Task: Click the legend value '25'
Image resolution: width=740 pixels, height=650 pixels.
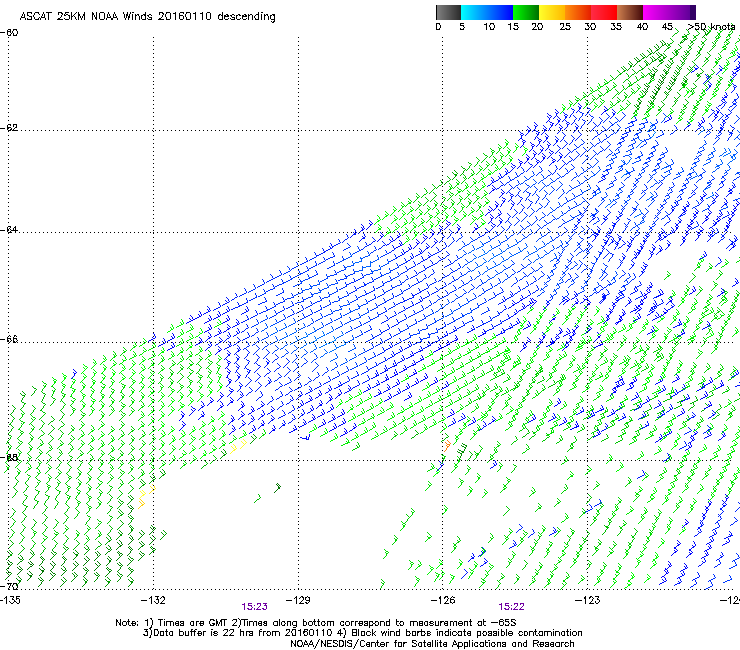Action: pos(565,27)
